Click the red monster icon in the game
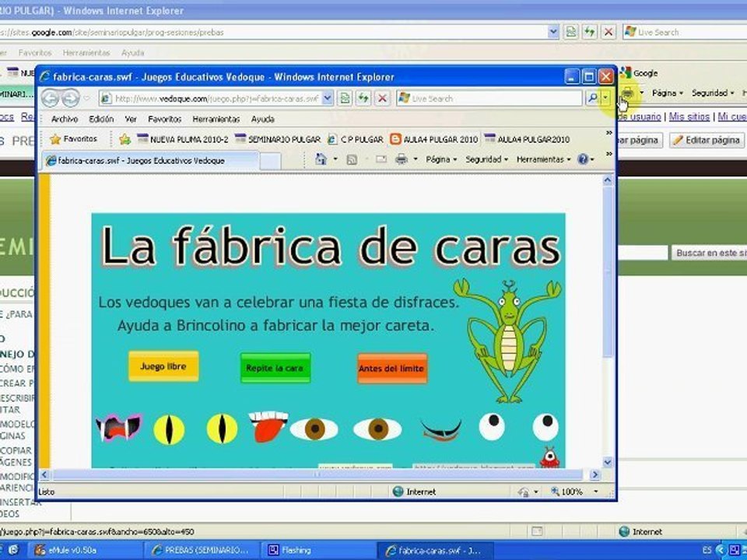Screen dimensions: 747x560 [549, 457]
